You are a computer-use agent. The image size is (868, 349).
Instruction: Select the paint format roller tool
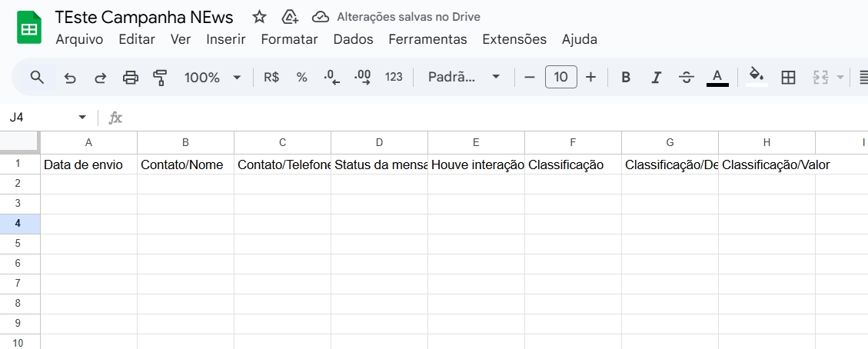[x=160, y=77]
